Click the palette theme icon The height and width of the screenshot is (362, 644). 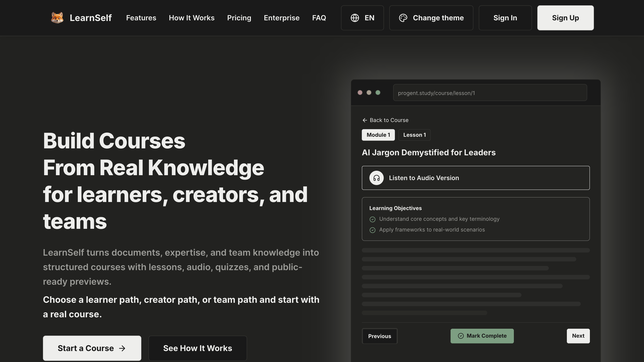pos(403,18)
